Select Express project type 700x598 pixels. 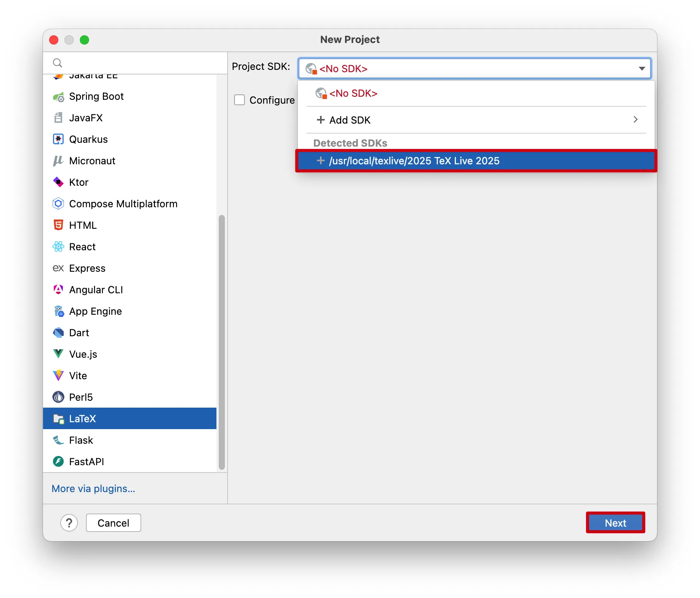(130, 268)
